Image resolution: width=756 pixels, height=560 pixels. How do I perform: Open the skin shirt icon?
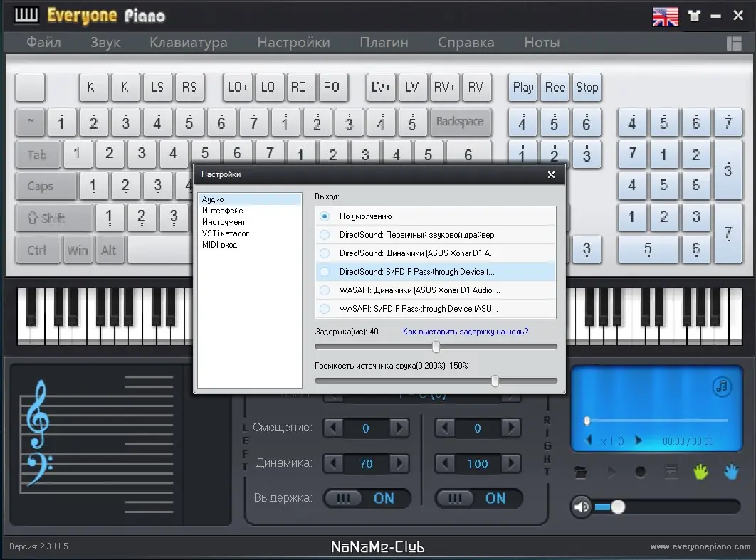click(x=694, y=16)
